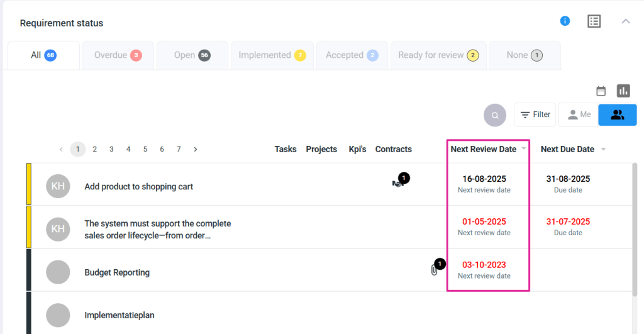Click the KH avatar on first row
This screenshot has height=334, width=644.
(x=58, y=186)
